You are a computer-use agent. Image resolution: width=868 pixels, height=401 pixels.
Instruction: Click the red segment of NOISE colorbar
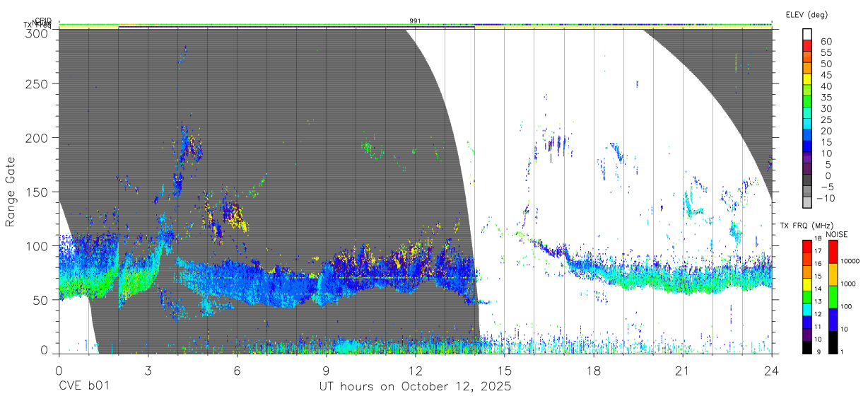click(x=833, y=251)
